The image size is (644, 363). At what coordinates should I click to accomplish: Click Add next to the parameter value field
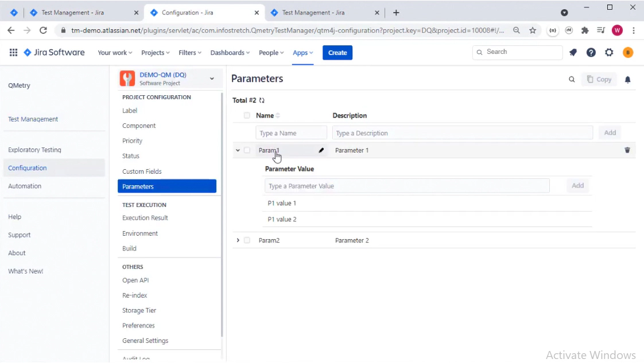tap(577, 185)
